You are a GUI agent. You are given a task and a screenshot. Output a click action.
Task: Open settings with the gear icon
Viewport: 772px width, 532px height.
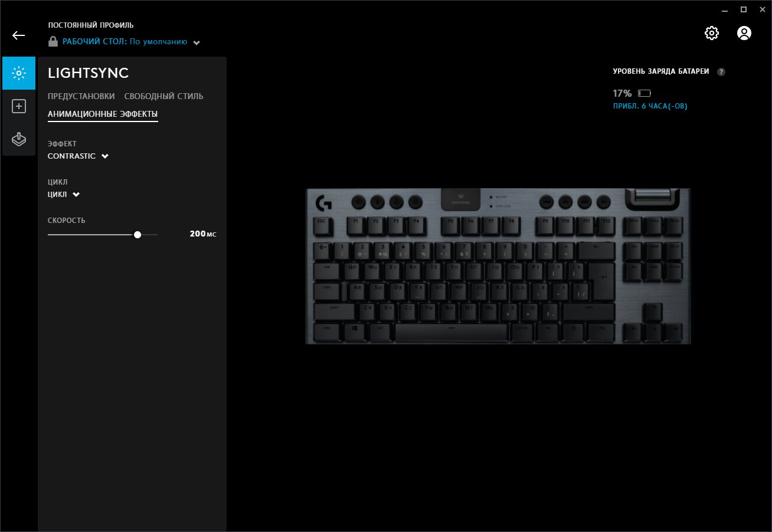(712, 33)
